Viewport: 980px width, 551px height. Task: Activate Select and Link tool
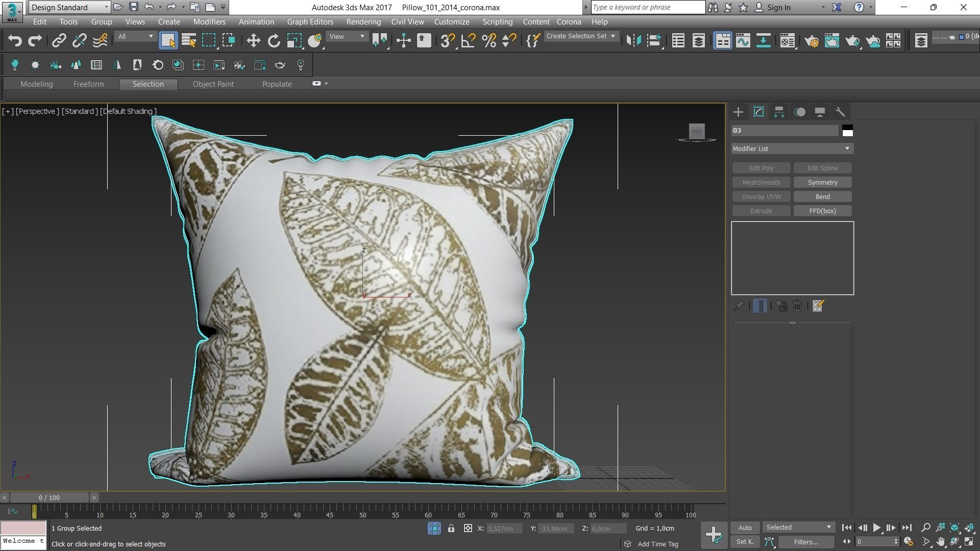[x=59, y=41]
